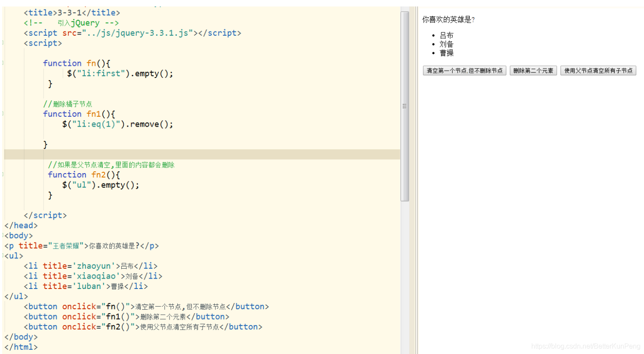Select the '曹操' list item in preview
644x354 pixels.
tap(446, 53)
